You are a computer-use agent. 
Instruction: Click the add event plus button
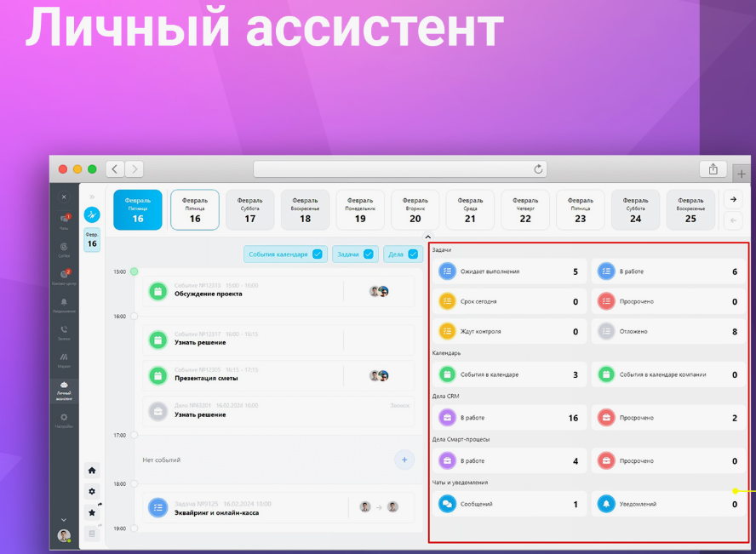point(404,460)
